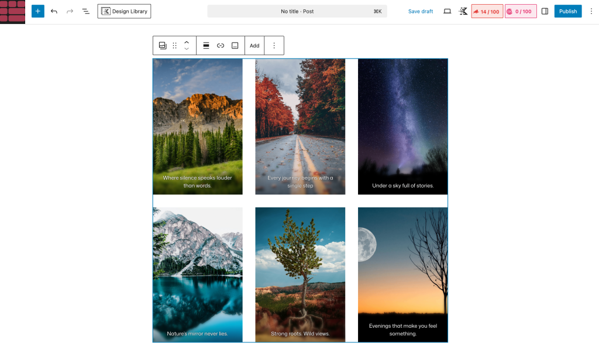Click the site logo in the top corner
Screen dimensions: 599x364
pos(12,11)
